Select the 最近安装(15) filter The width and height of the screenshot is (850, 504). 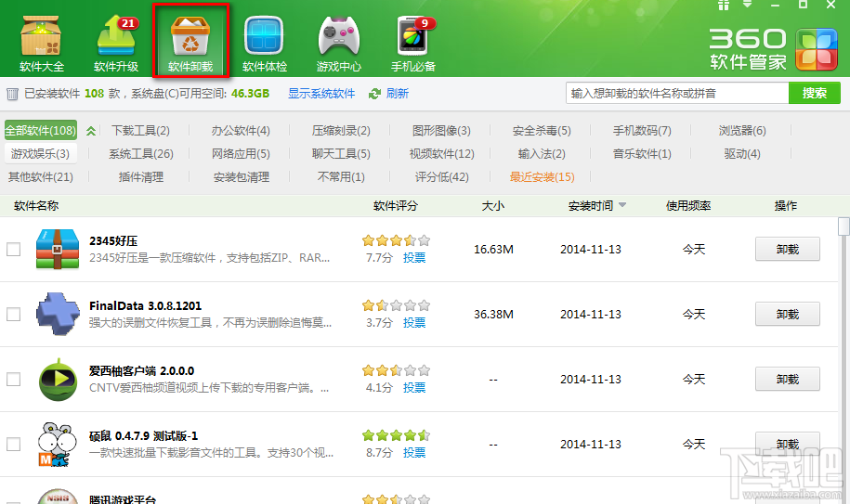tap(543, 177)
